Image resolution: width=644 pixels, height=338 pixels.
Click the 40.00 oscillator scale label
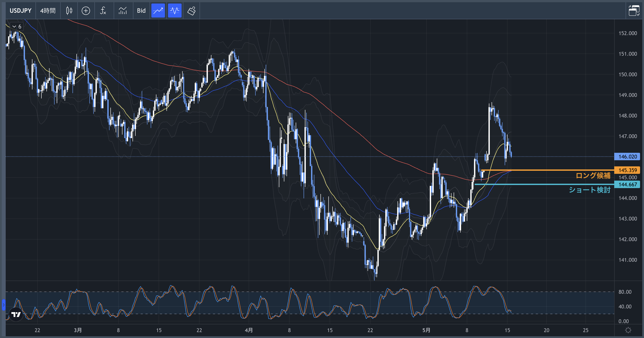tap(625, 306)
